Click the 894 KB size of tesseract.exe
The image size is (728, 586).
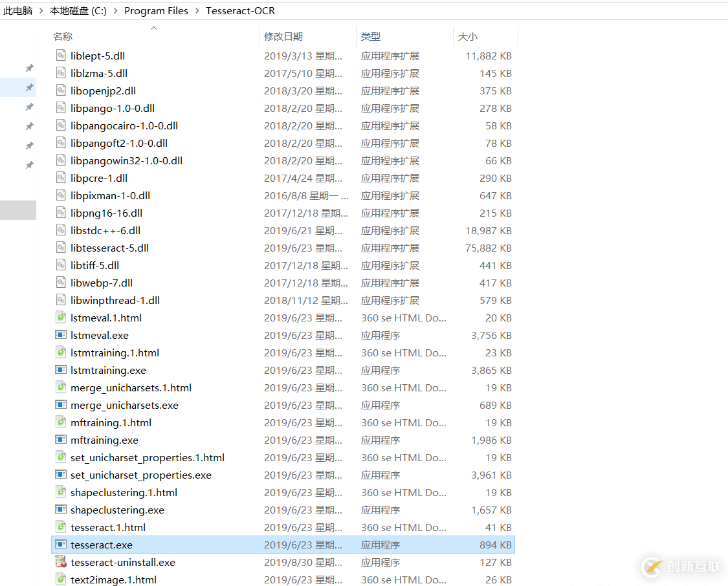pos(496,545)
